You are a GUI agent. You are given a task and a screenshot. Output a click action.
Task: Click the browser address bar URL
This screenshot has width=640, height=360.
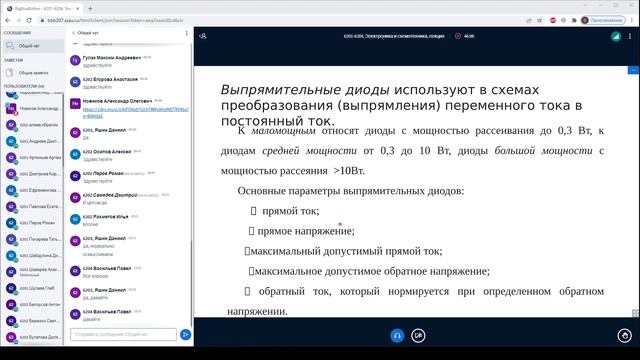pos(116,20)
